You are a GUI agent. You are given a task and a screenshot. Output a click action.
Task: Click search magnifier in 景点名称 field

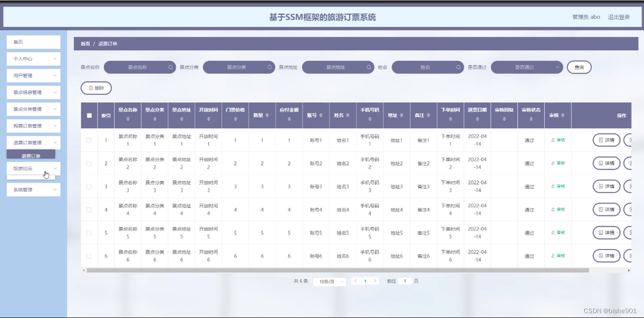tap(171, 67)
